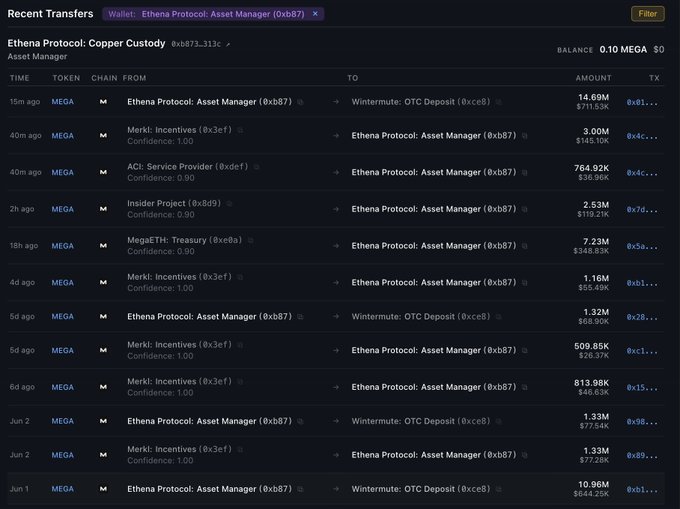The image size is (680, 509).
Task: Open Wintermute: OTC Deposit in 1.33M row
Action: point(421,421)
